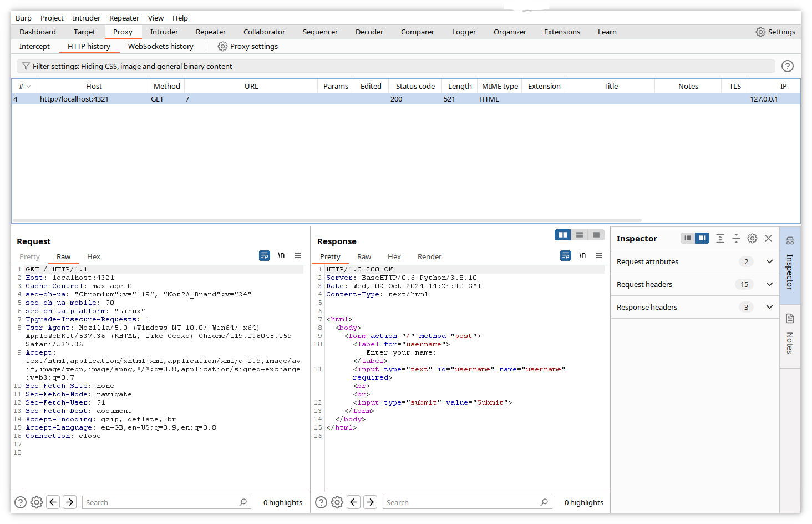Click the help icon beside filter bar

tap(787, 66)
